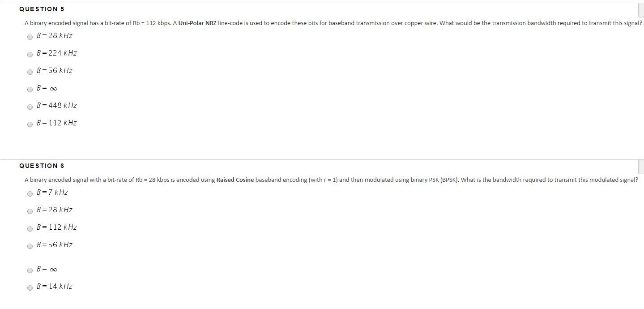Select B=56 kHz in Question 6

tap(30, 246)
